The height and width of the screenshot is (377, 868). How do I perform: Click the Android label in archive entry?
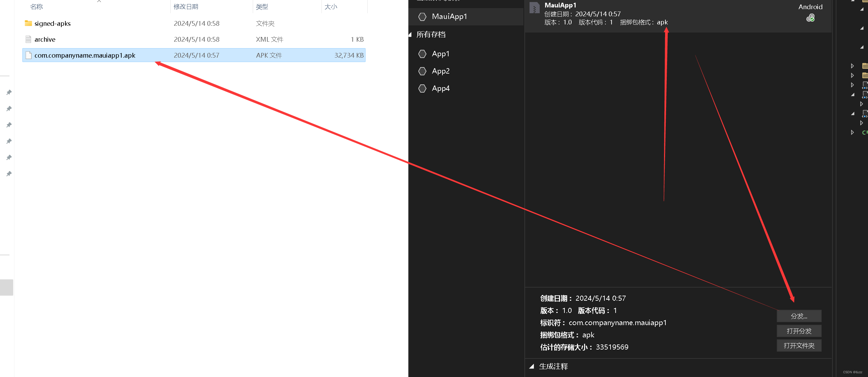(810, 7)
